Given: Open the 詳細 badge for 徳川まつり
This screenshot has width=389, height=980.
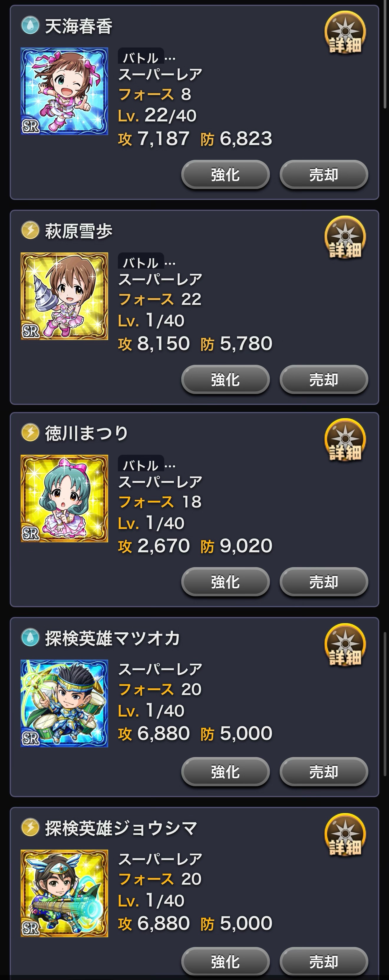Looking at the screenshot, I should [x=345, y=440].
